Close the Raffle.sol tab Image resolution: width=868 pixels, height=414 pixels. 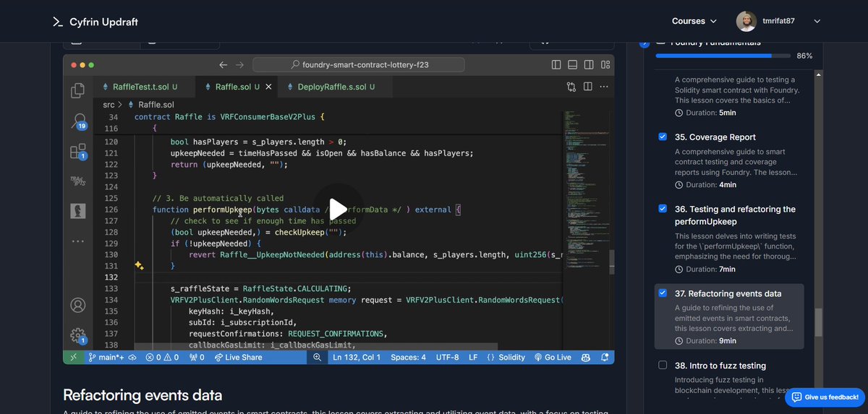(x=269, y=87)
